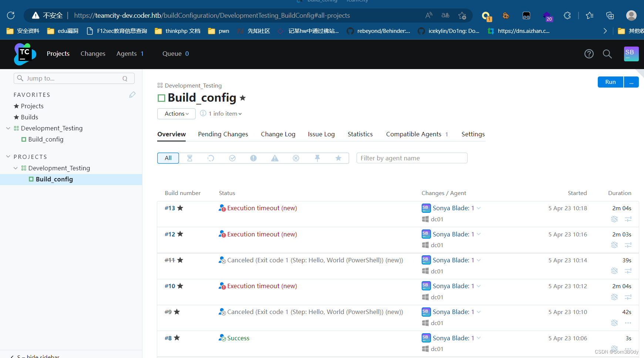Filter builds by warning triangle icon
Viewport: 644px width, 358px height.
275,158
